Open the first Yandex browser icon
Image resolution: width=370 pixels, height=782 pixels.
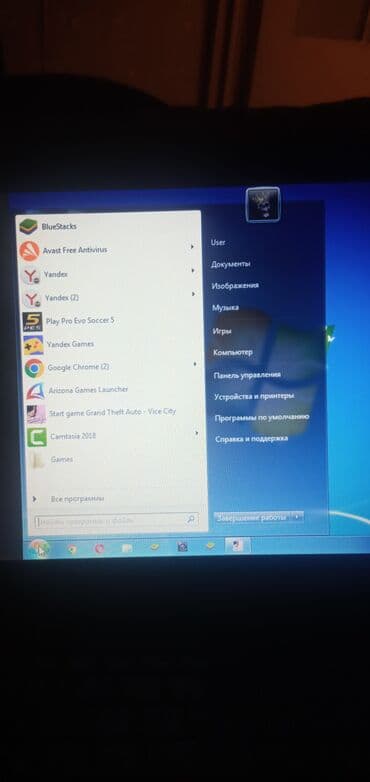(32, 275)
